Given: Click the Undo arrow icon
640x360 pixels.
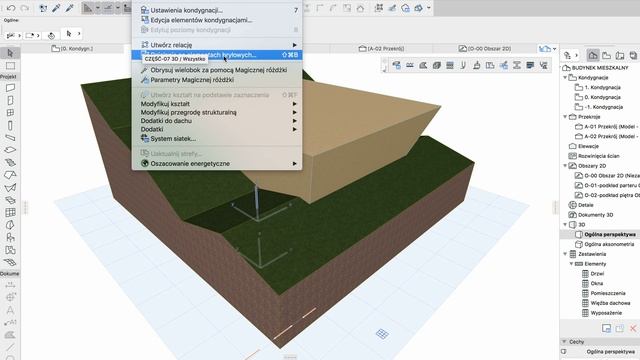Looking at the screenshot, I should click(11, 8).
